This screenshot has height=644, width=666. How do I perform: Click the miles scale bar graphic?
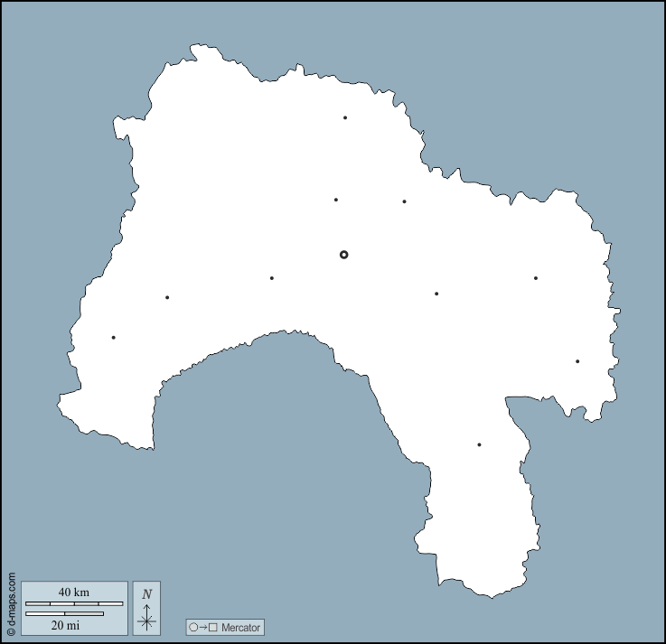pos(64,613)
